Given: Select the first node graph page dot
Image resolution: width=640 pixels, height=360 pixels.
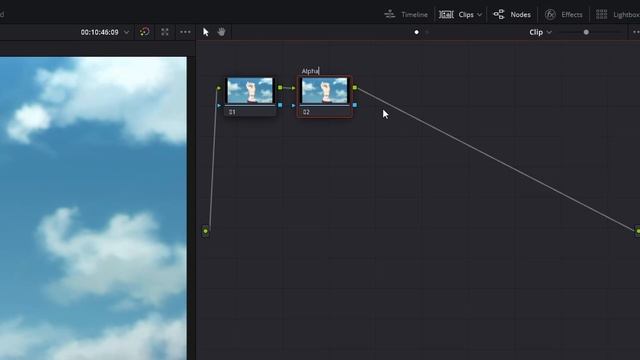Looking at the screenshot, I should 416,32.
